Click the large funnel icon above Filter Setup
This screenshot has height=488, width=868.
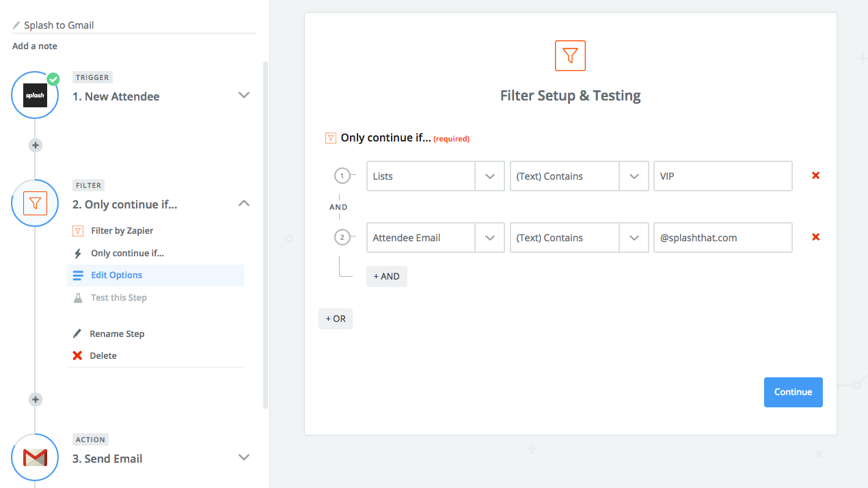click(570, 55)
